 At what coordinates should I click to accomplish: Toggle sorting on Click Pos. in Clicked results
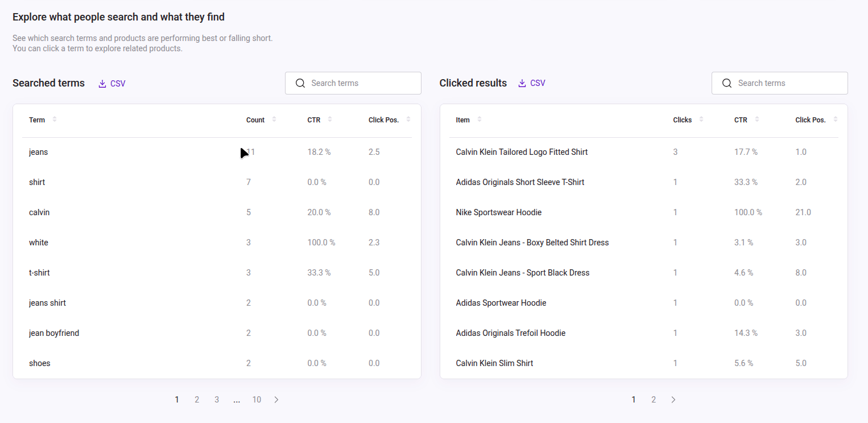pyautogui.click(x=834, y=120)
